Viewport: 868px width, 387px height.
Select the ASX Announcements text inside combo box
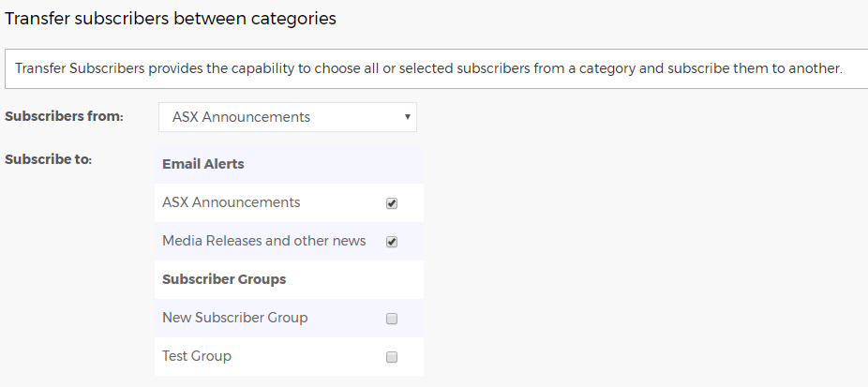point(241,117)
